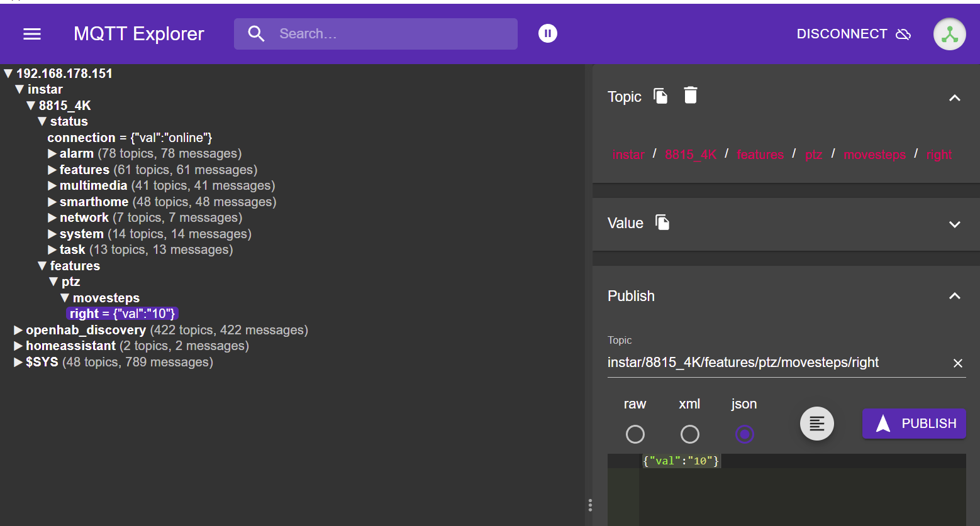
Task: Open the hamburger menu
Action: click(32, 34)
